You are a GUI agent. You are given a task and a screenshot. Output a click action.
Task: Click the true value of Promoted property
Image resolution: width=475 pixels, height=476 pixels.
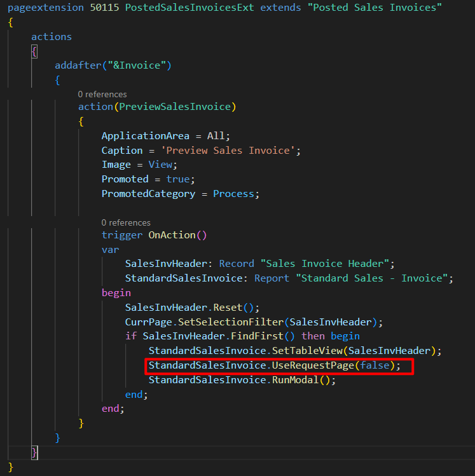(178, 179)
